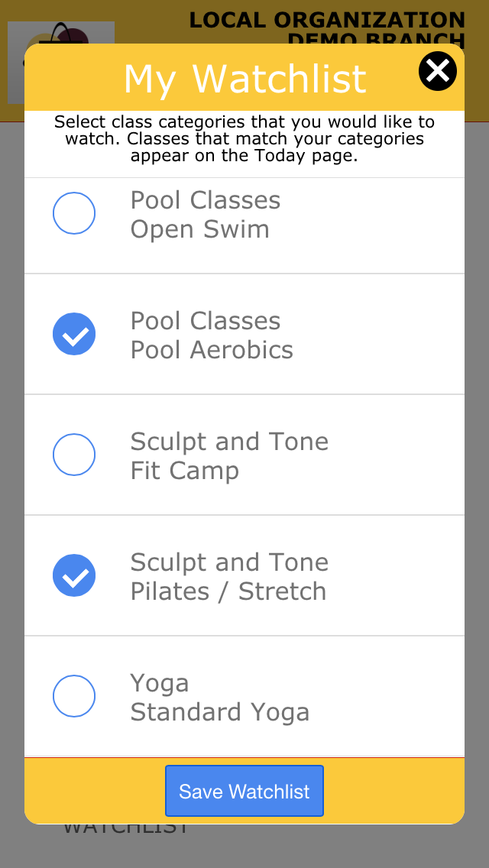Viewport: 489px width, 868px height.
Task: Enable the Fit Camp category checkbox
Action: [x=74, y=455]
